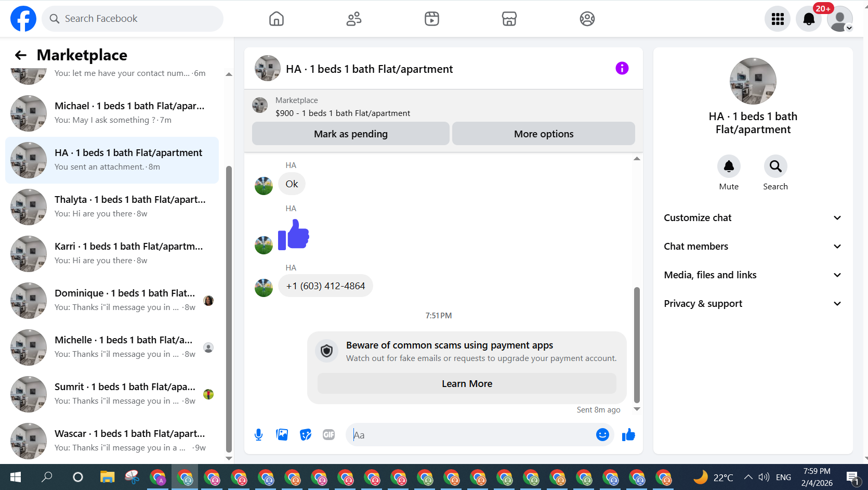This screenshot has width=868, height=490.
Task: Show hidden system tray icons
Action: tap(748, 477)
